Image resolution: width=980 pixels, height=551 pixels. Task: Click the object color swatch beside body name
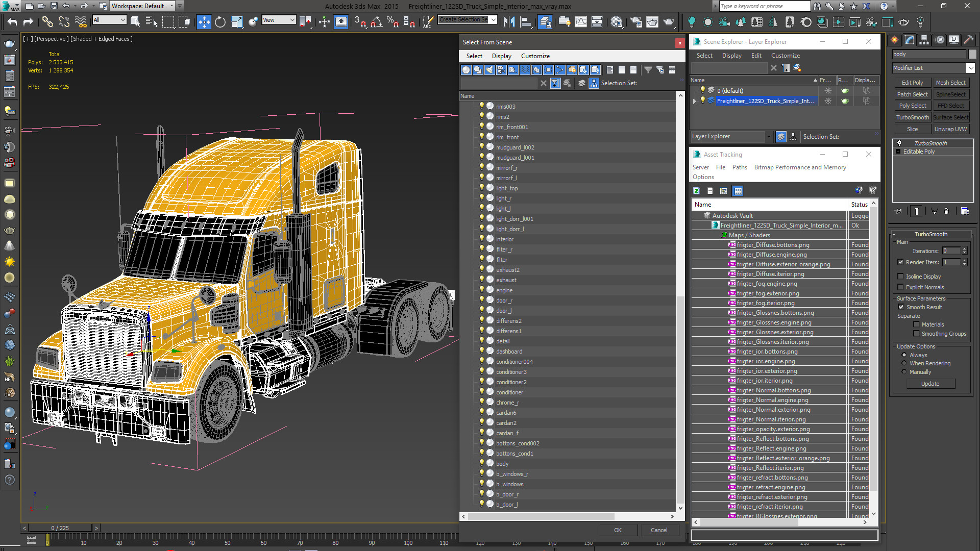coord(972,54)
